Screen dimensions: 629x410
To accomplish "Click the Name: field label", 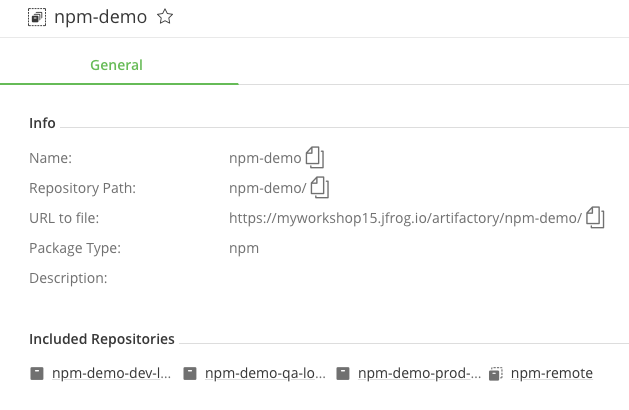I will click(x=51, y=158).
